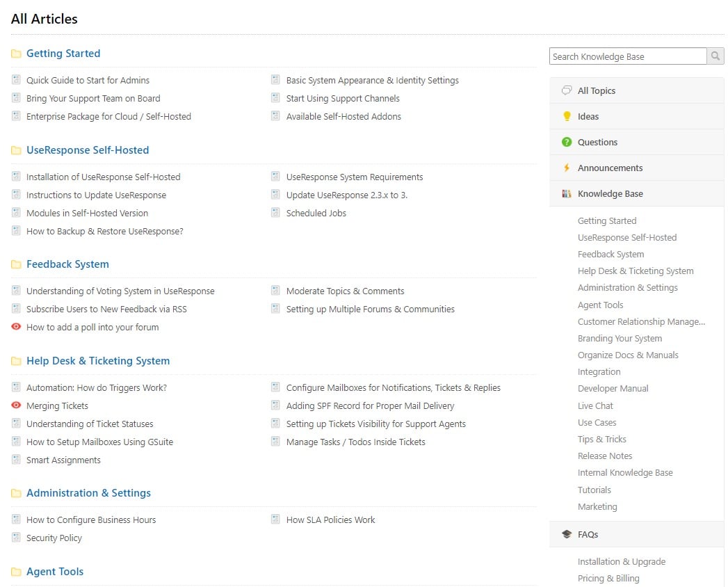Click the Knowledge Base books icon
The width and height of the screenshot is (728, 587).
567,194
